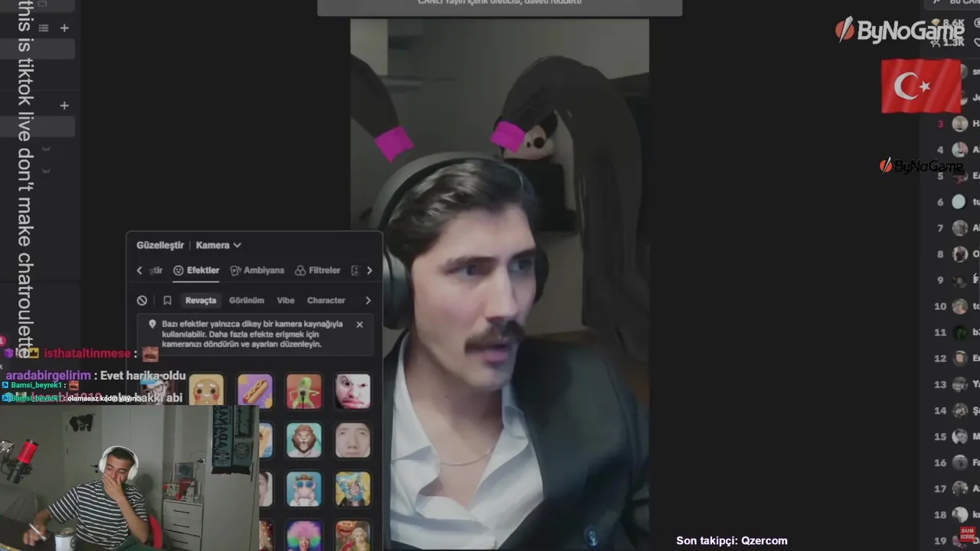Select the sunglasses animal effect
Screen dimensions: 980x551
pyautogui.click(x=304, y=489)
